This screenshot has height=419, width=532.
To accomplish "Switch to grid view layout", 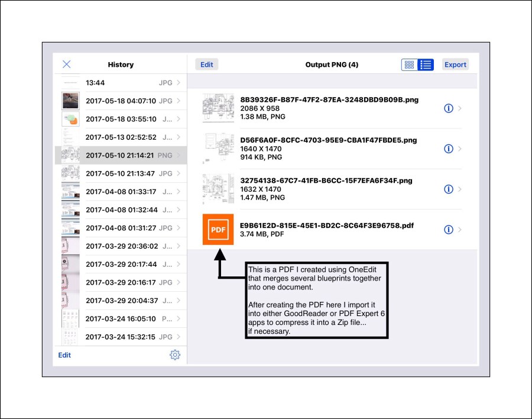I will (409, 65).
